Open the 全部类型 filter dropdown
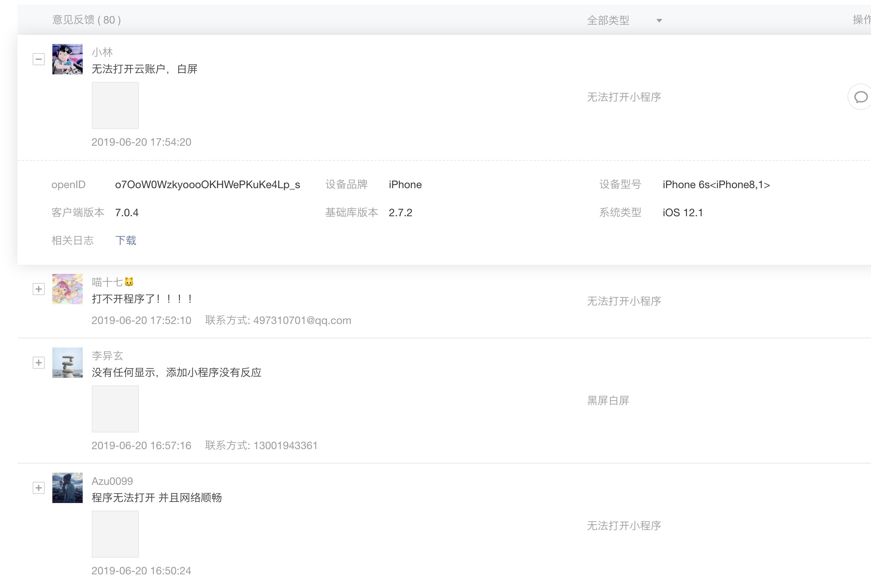Viewport: 871px width, 588px height. pyautogui.click(x=608, y=20)
